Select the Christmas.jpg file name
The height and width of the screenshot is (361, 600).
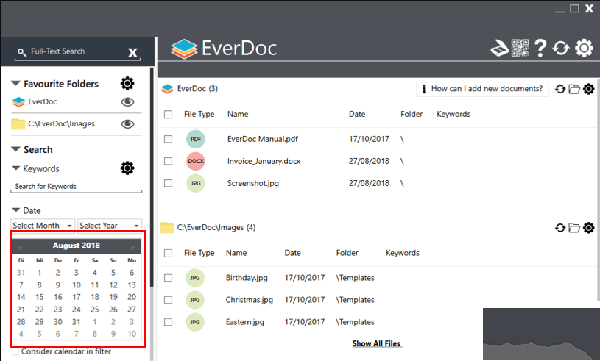click(249, 300)
